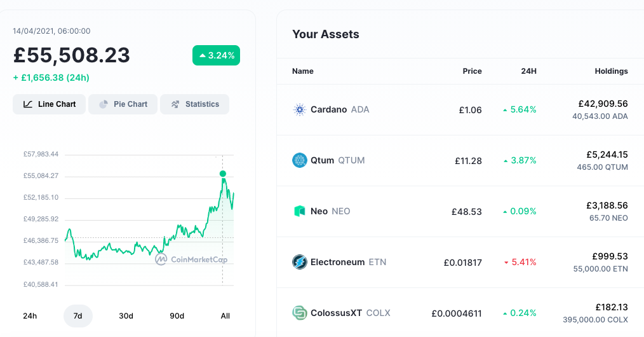Select the 90d time range
Viewport: 644px width, 337px height.
point(177,316)
